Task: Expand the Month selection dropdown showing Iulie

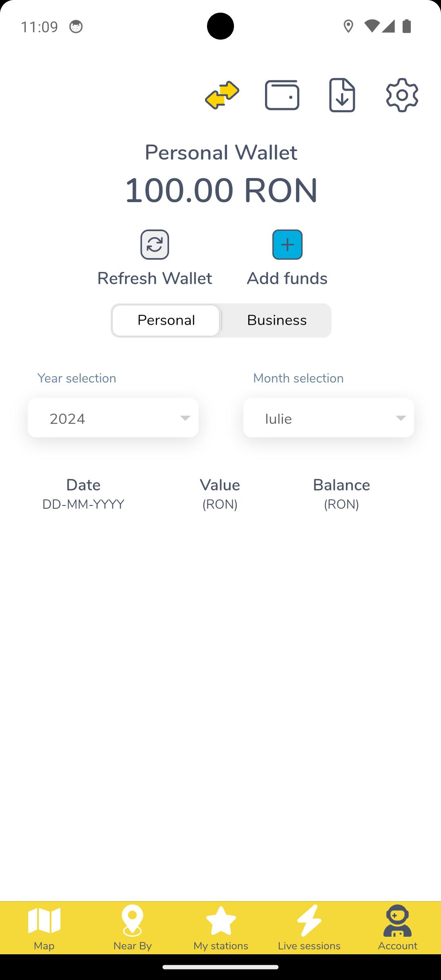Action: [x=329, y=418]
